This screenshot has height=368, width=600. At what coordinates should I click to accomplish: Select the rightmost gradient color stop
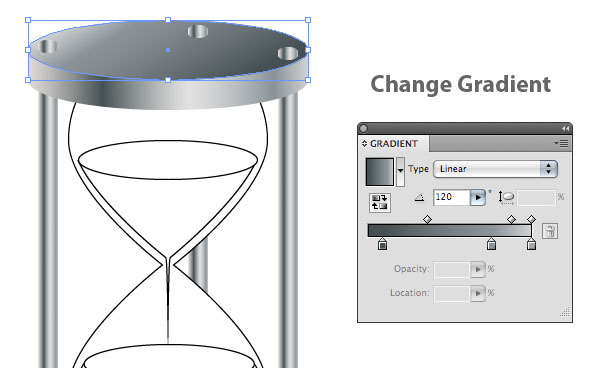[x=531, y=244]
